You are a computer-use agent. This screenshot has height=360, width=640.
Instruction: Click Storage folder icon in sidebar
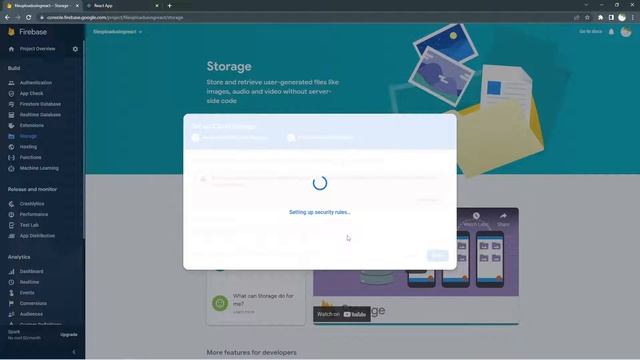11,136
